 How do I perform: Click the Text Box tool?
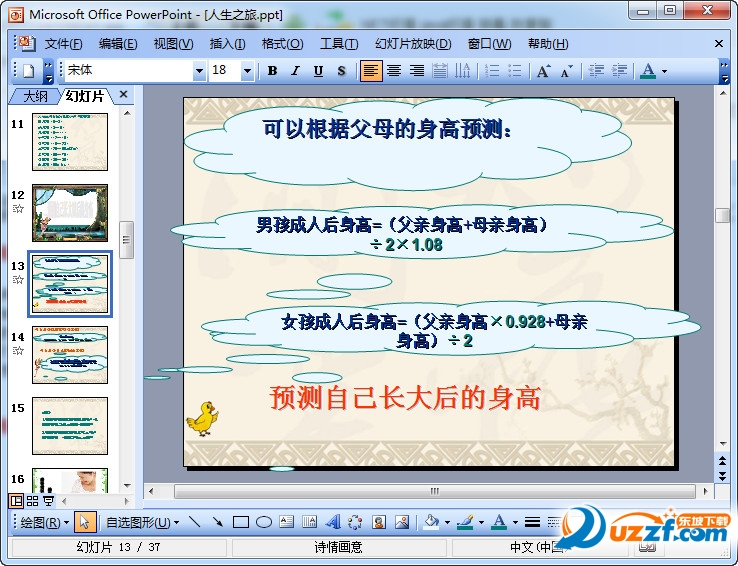[287, 522]
